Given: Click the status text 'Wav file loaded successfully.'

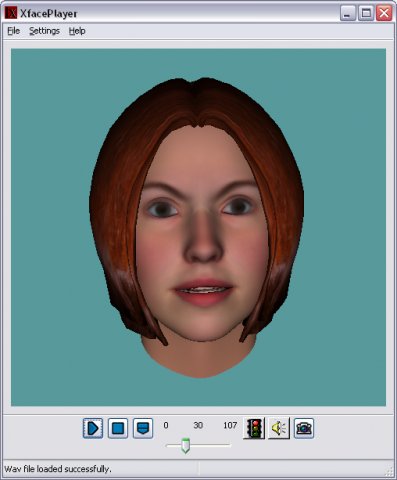Looking at the screenshot, I should point(58,469).
